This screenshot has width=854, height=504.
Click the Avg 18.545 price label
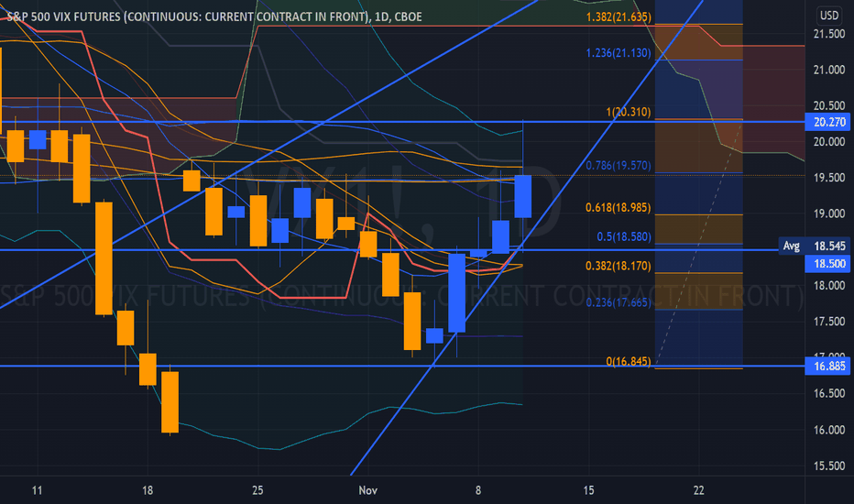pyautogui.click(x=815, y=246)
